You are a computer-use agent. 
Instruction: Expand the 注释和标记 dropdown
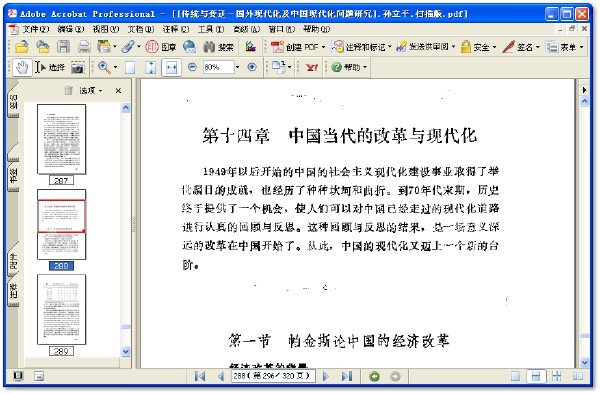(390, 47)
